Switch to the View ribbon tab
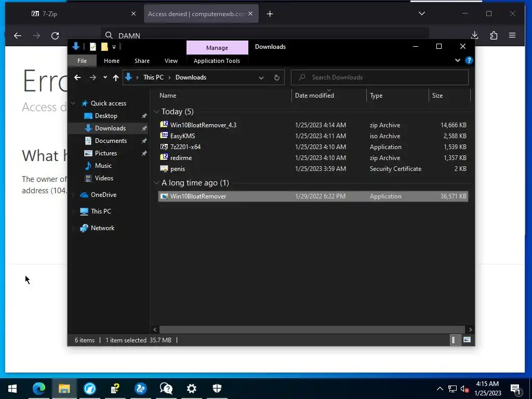The width and height of the screenshot is (532, 399). pos(171,61)
